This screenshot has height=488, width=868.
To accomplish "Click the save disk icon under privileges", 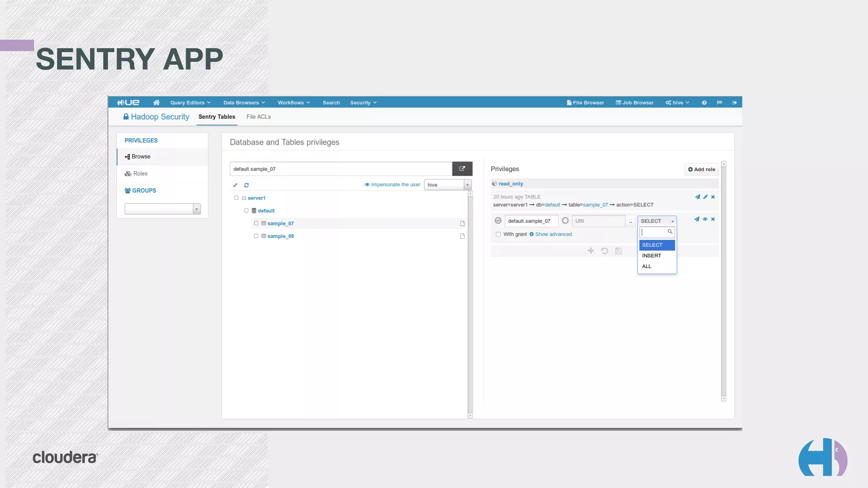I will (618, 251).
